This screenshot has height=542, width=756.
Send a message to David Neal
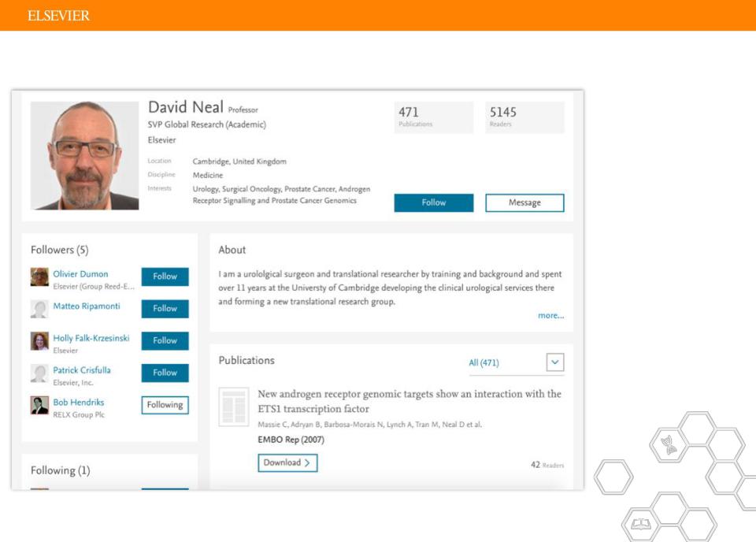524,203
